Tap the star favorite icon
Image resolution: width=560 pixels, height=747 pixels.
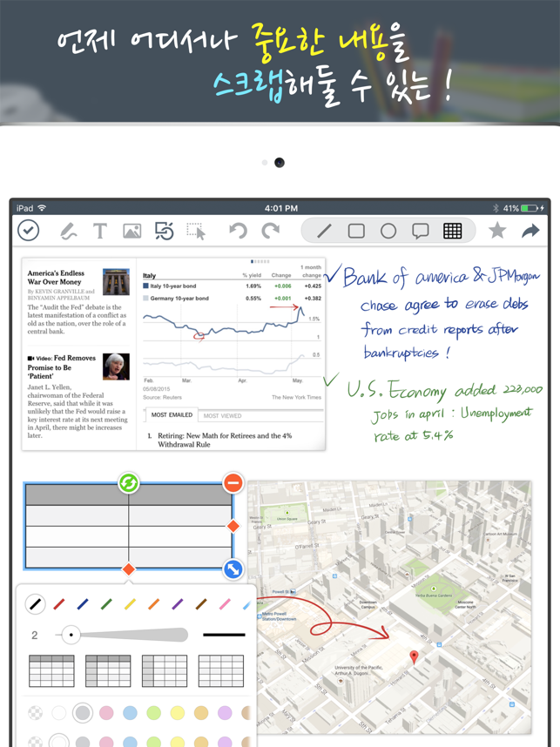click(497, 231)
